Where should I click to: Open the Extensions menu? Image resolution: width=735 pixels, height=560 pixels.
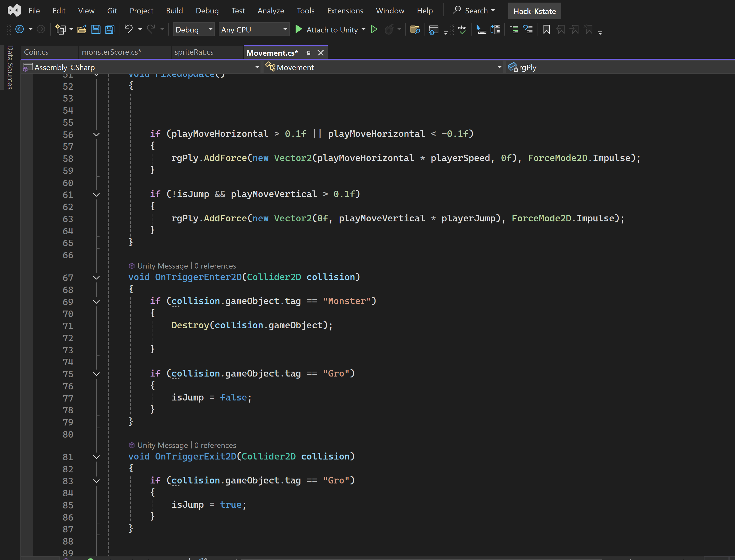tap(345, 11)
